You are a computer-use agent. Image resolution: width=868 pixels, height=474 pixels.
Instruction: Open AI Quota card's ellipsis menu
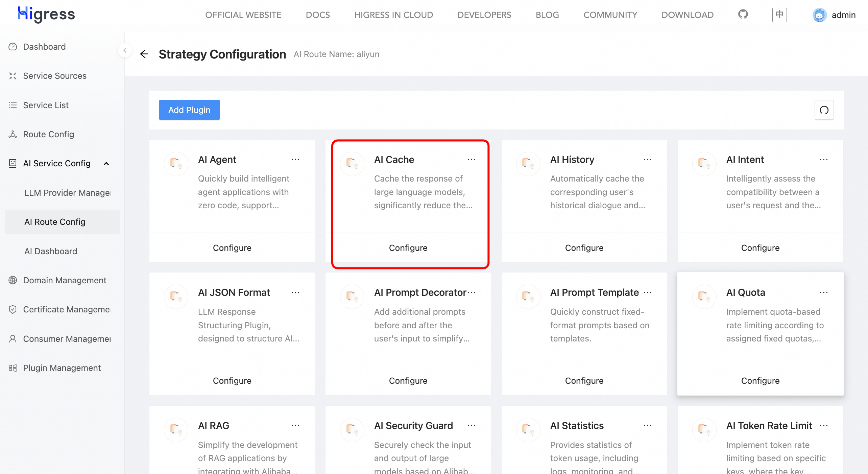click(824, 293)
